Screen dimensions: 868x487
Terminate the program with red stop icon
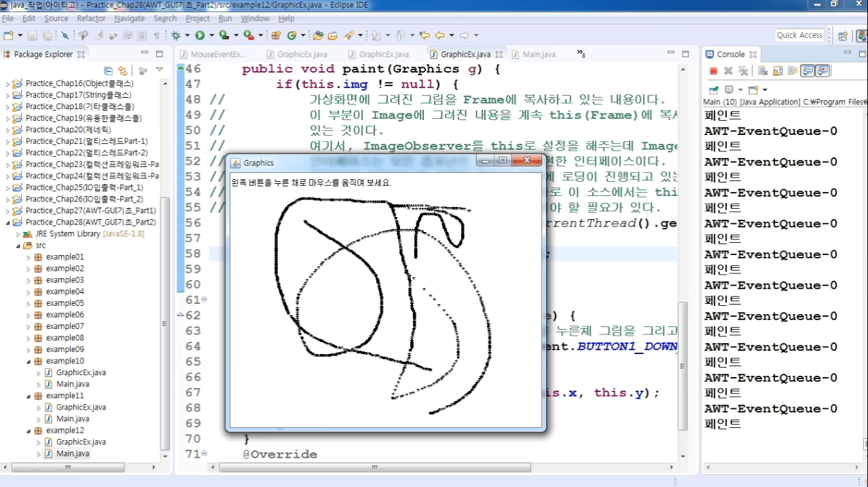pos(713,71)
